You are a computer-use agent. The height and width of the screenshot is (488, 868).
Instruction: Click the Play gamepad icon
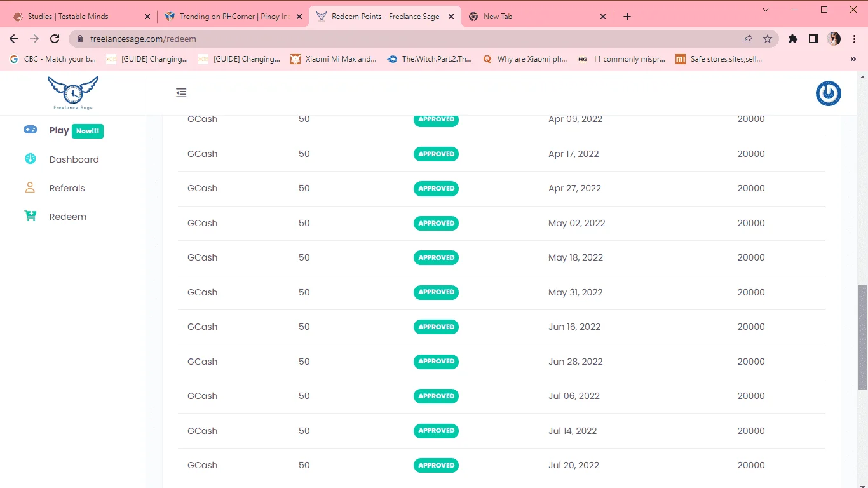tap(31, 130)
